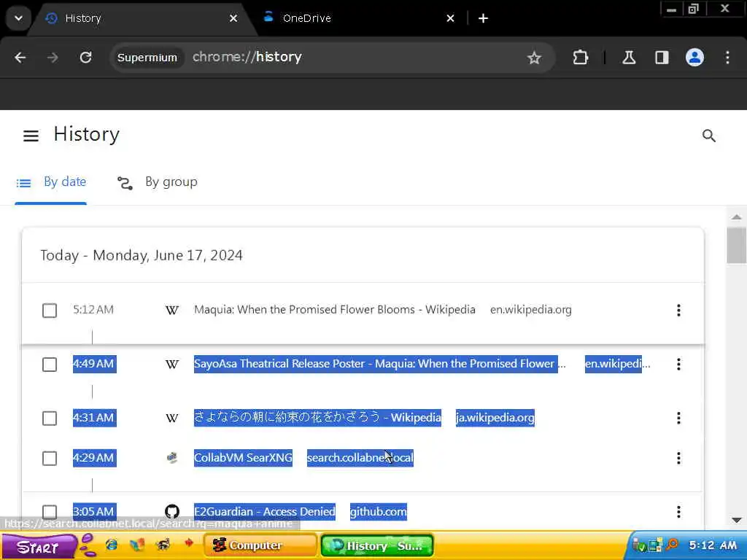Viewport: 747px width, 560px height.
Task: Click Wikipedia favicon of 4:49 AM entry
Action: pos(172,365)
